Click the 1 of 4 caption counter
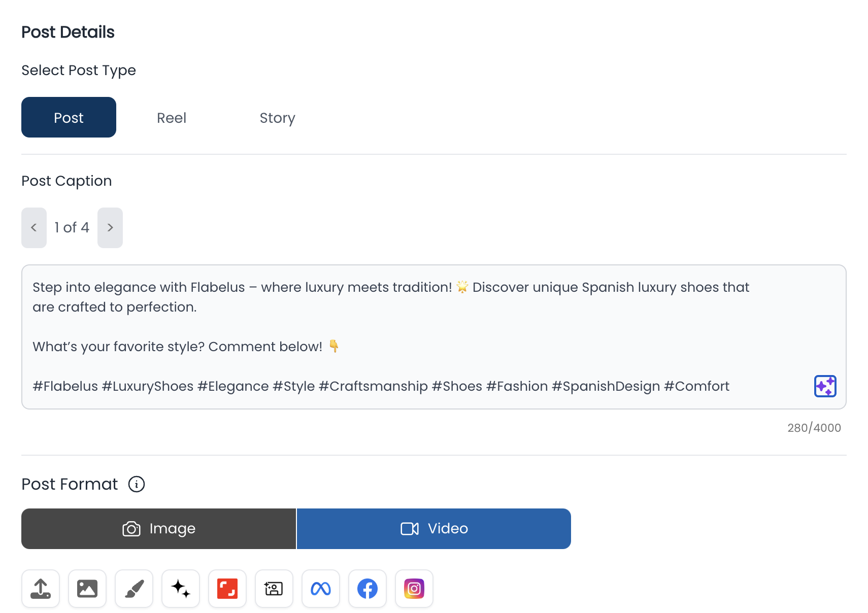868x613 pixels. tap(72, 228)
